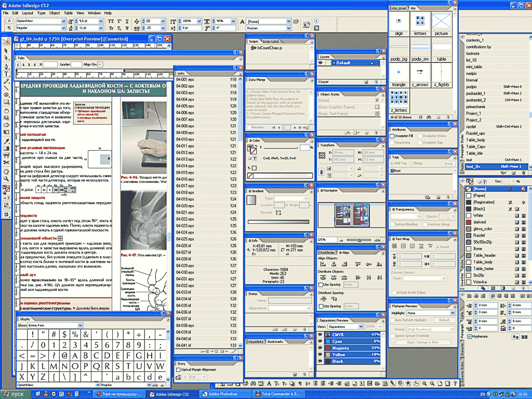
Task: Click the zoom in icon in bottom toolbar
Action: click(x=424, y=383)
